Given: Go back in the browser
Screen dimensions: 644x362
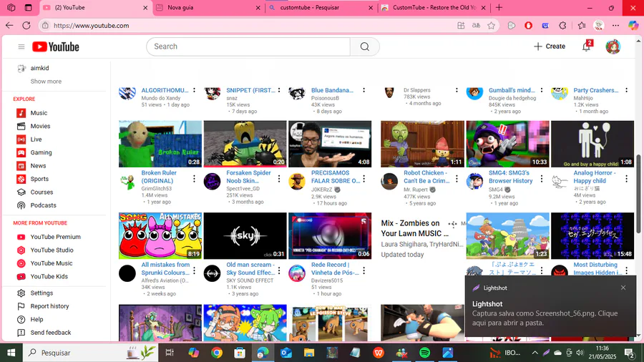Looking at the screenshot, I should pos(9,26).
